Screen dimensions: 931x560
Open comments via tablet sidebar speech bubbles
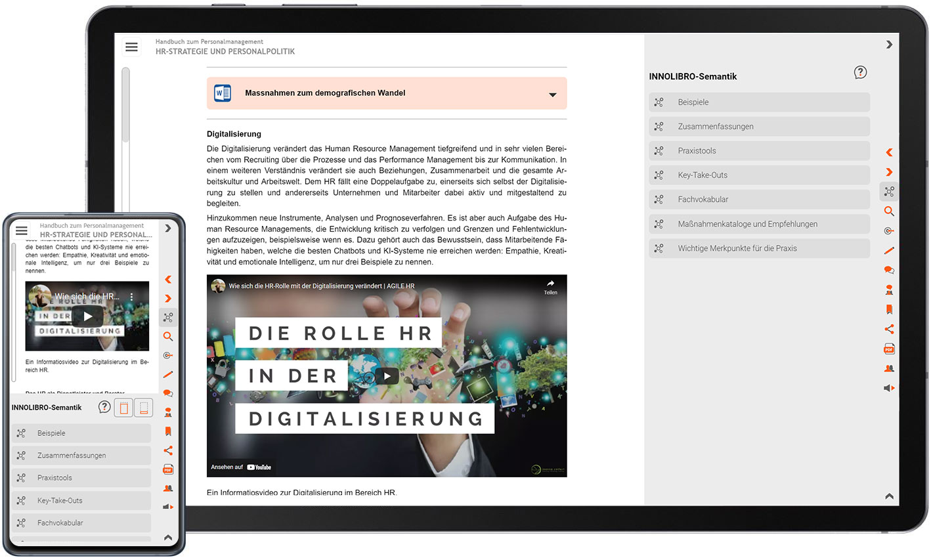point(889,270)
